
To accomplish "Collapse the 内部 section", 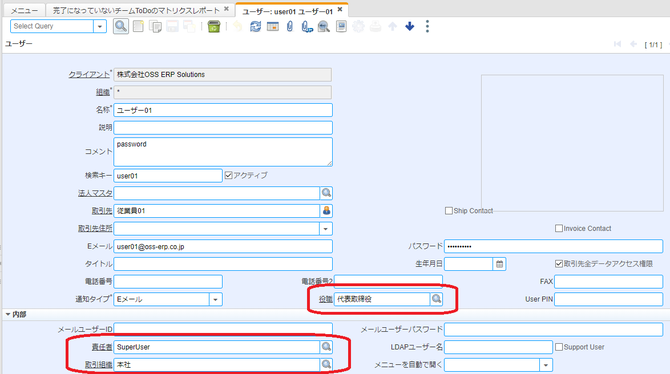I will 15,315.
